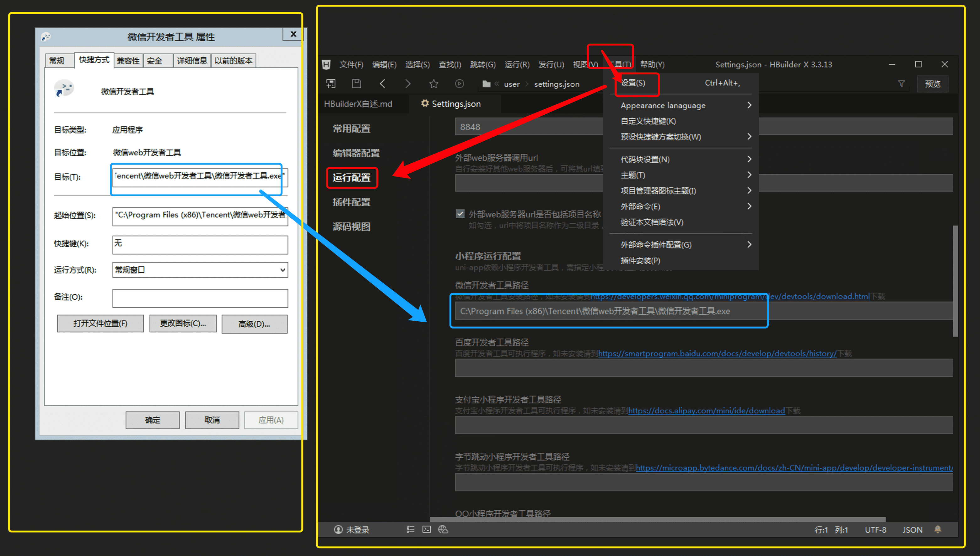
Task: Select 常用配置 in settings sidebar
Action: (x=351, y=129)
